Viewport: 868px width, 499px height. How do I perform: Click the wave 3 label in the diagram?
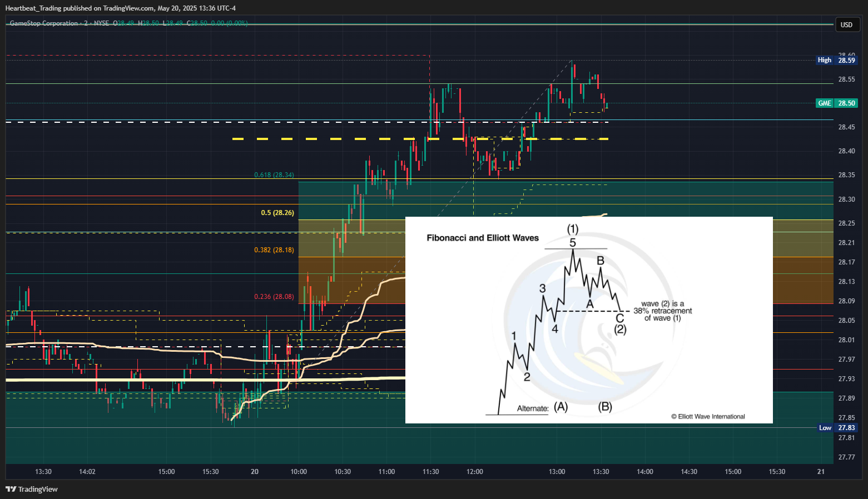tap(543, 288)
